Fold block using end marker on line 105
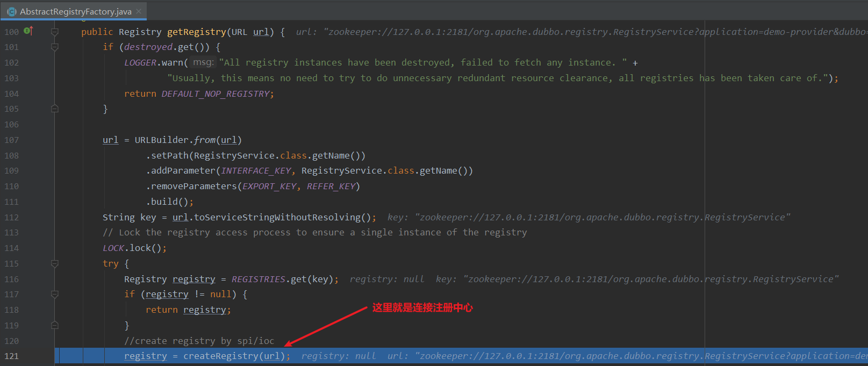This screenshot has height=366, width=868. click(x=55, y=109)
